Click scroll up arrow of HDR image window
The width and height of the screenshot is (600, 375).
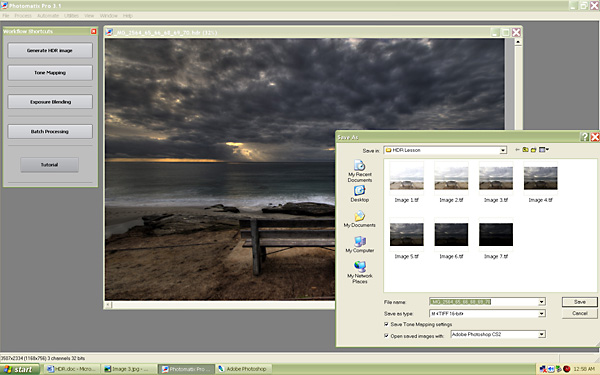tap(518, 42)
